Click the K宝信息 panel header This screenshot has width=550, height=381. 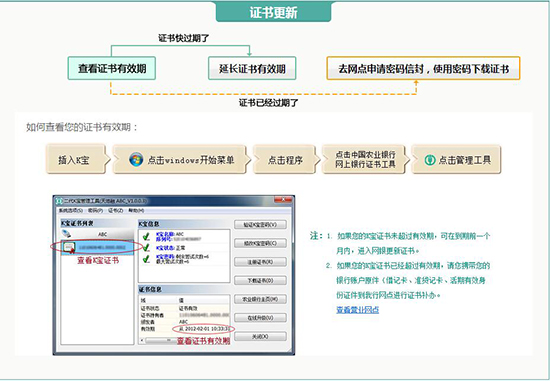(185, 224)
